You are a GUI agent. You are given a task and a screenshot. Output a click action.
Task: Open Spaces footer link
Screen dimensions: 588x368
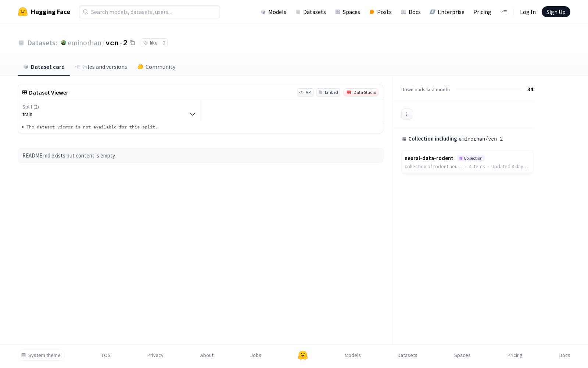(x=462, y=355)
